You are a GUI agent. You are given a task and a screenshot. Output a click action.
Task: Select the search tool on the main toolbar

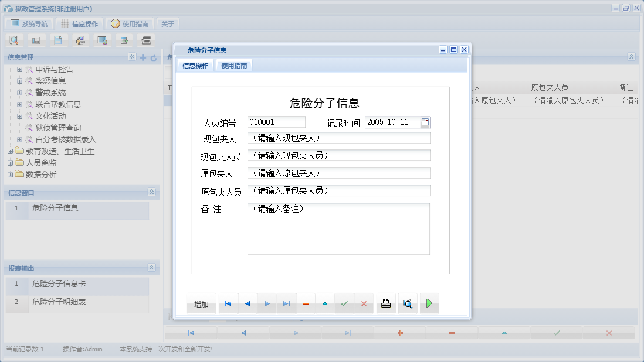13,40
